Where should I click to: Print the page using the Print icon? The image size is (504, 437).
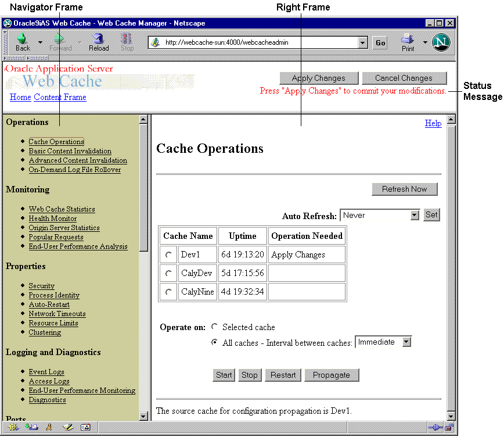click(408, 40)
